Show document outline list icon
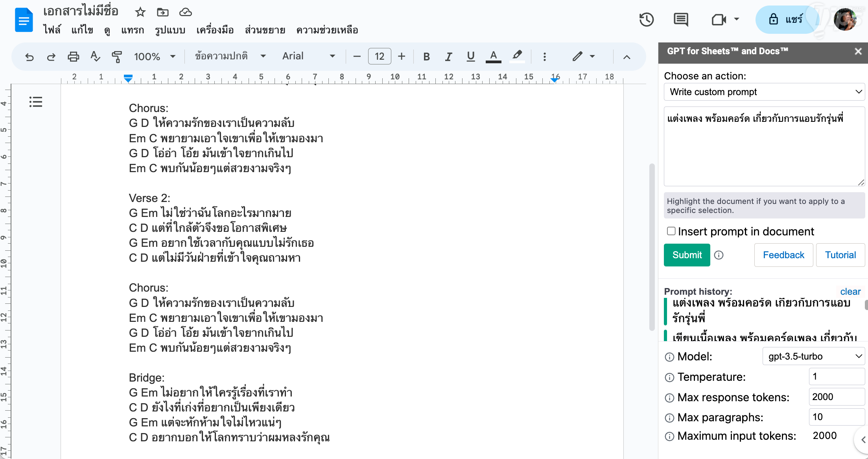 point(35,102)
